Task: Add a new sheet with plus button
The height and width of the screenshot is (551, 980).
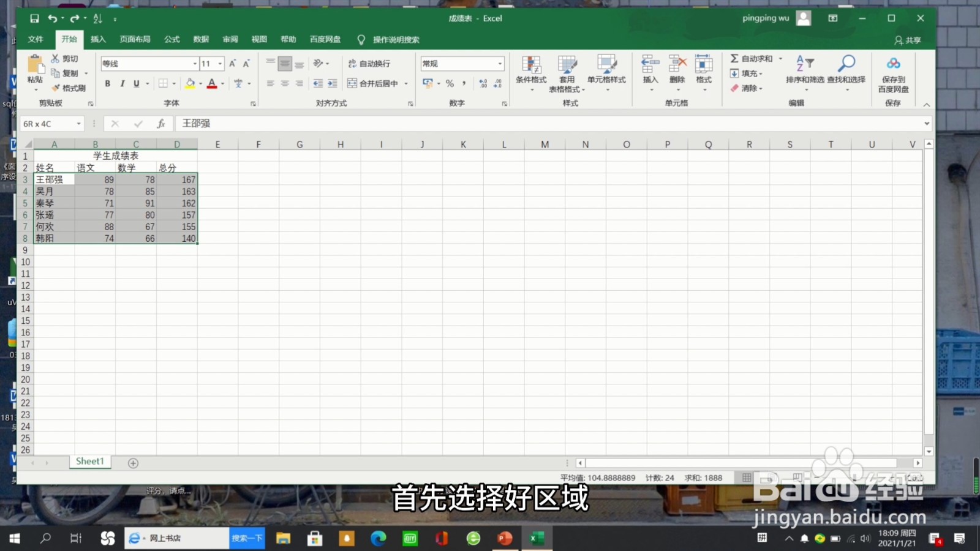Action: coord(132,463)
